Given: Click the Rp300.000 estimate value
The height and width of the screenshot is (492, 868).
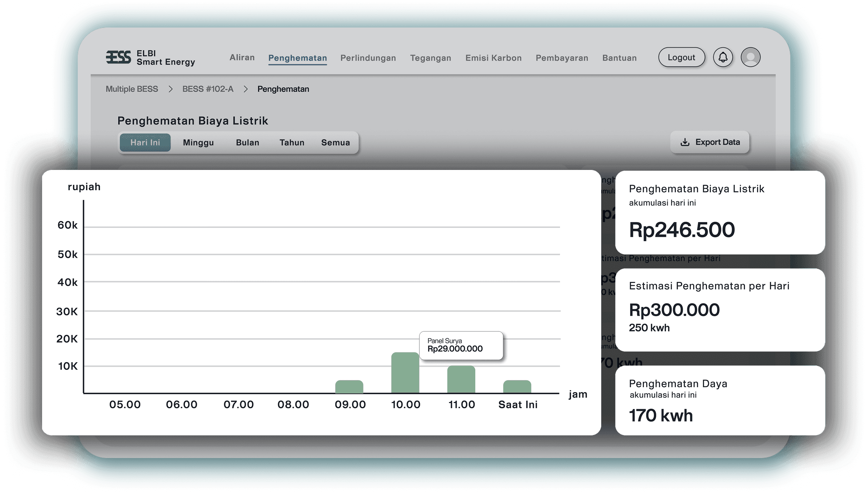Looking at the screenshot, I should point(674,310).
